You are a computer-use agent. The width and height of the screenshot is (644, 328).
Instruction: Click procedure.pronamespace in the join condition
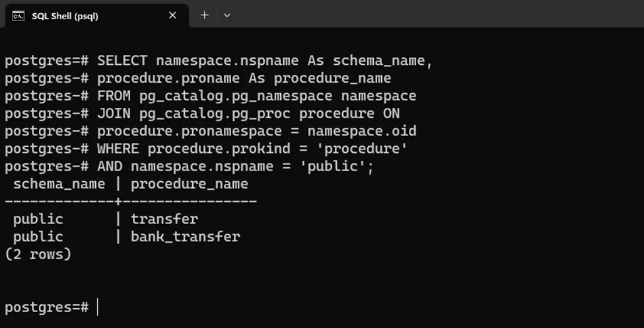click(x=193, y=132)
